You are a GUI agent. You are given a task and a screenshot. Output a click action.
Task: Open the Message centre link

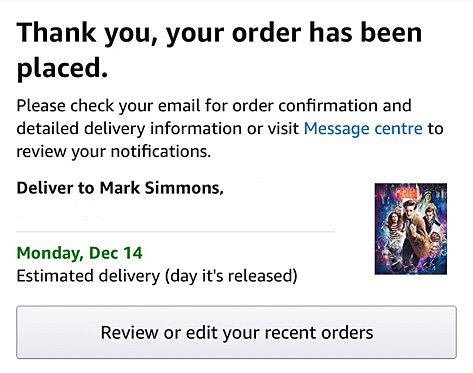click(x=363, y=129)
